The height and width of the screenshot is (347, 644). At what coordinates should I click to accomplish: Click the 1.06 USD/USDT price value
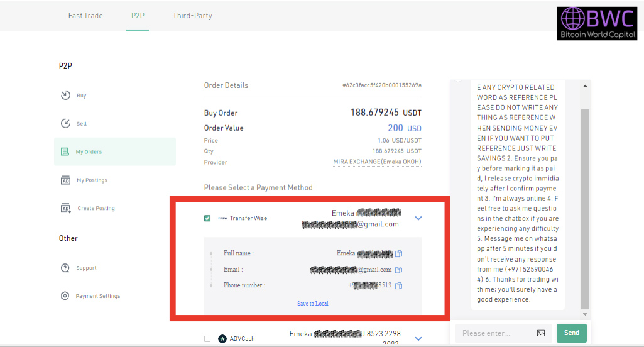[x=400, y=141]
